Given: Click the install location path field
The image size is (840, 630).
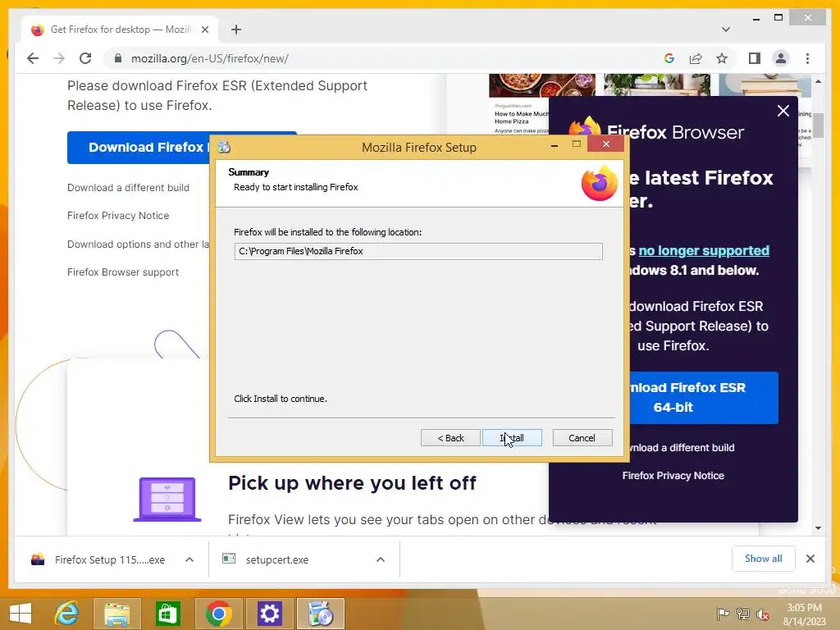Looking at the screenshot, I should coord(418,251).
